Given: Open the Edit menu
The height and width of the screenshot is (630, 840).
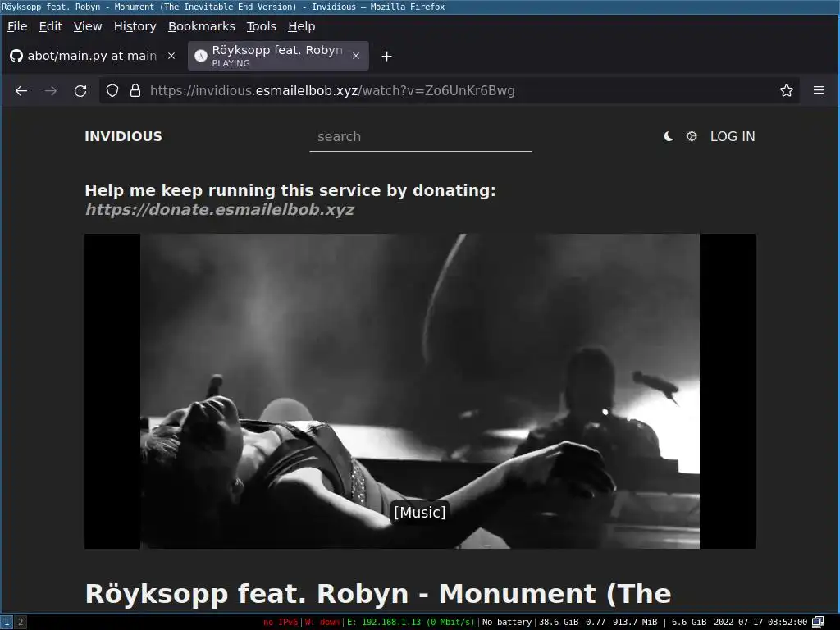Looking at the screenshot, I should click(50, 26).
